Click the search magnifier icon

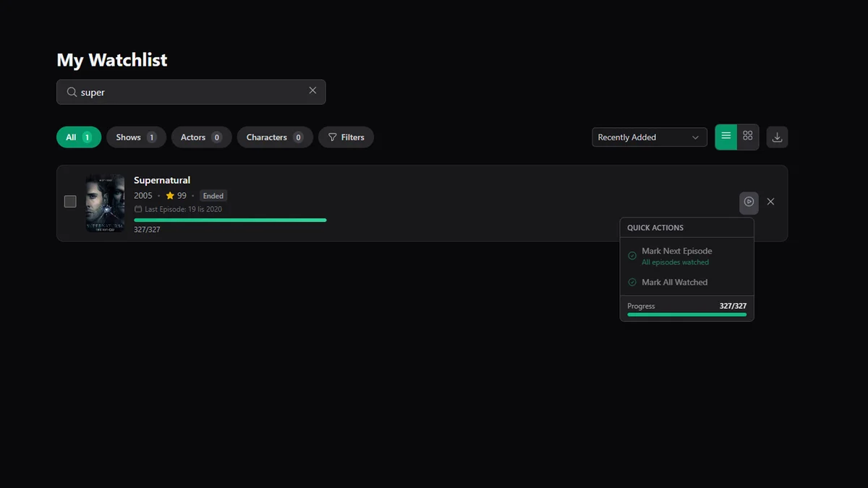coord(72,93)
